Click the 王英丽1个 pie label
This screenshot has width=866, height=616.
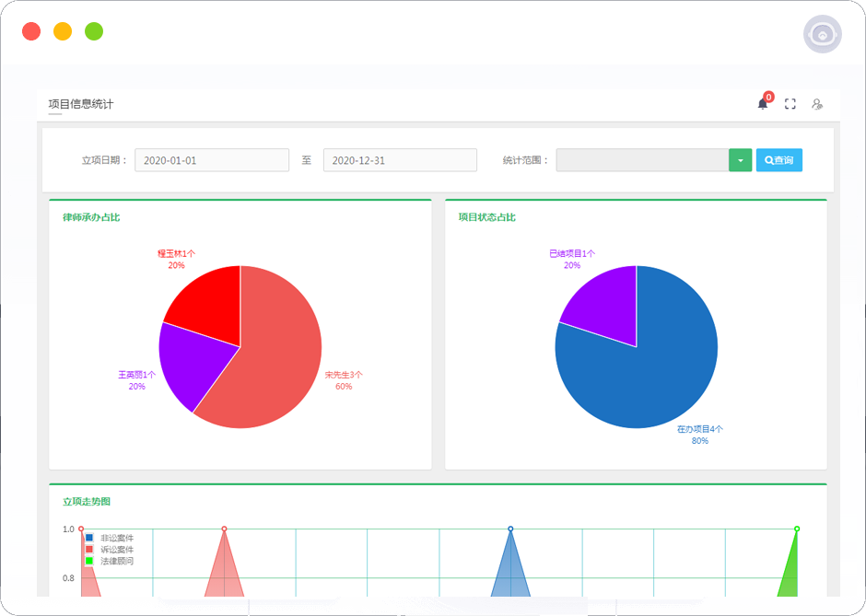[x=137, y=375]
